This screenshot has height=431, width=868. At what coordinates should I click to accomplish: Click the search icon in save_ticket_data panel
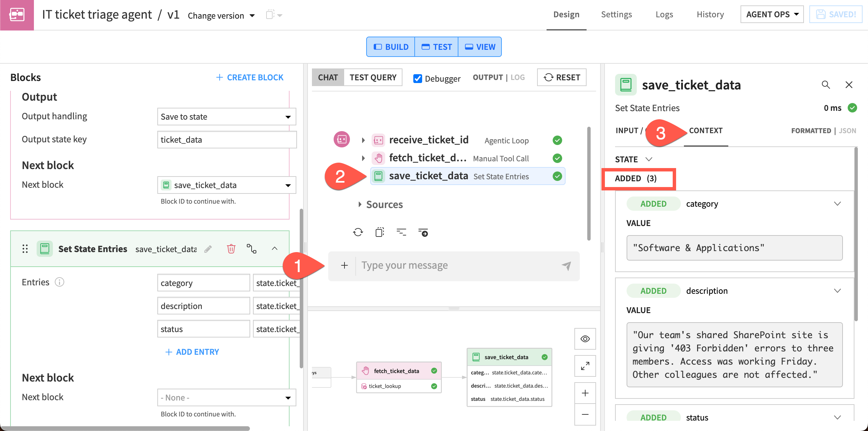[x=826, y=85]
